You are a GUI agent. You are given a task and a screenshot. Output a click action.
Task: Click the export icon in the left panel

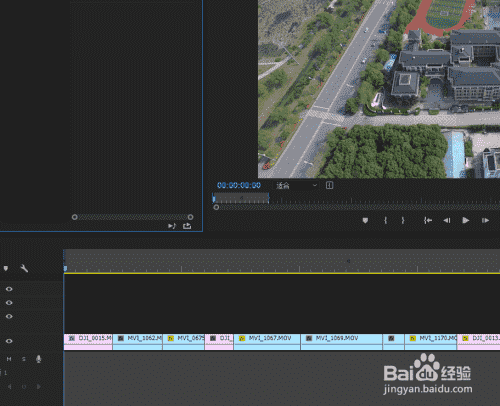(x=187, y=226)
